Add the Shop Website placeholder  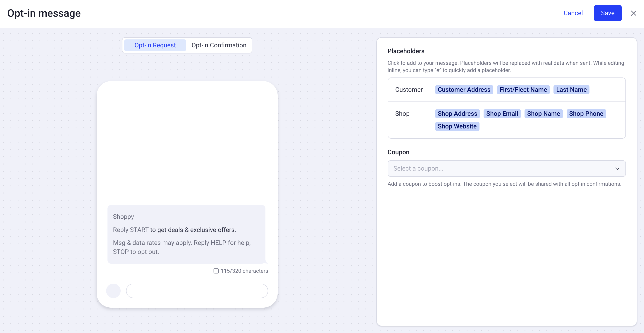(457, 126)
